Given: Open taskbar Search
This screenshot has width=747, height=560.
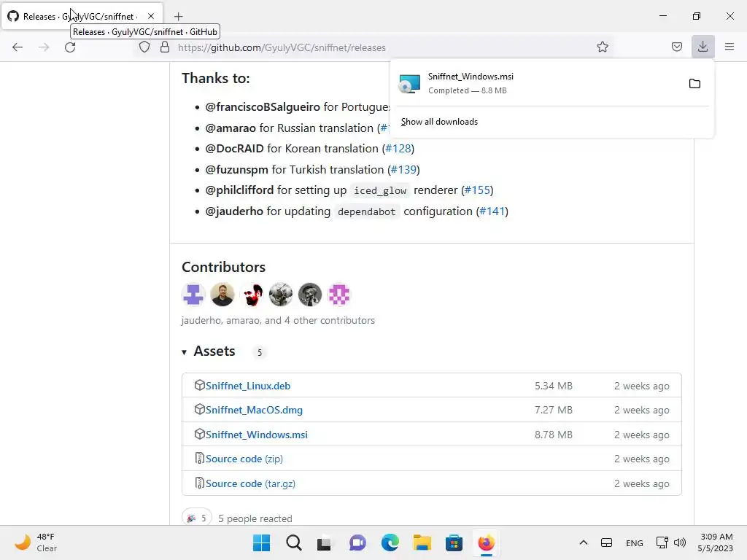Looking at the screenshot, I should point(293,542).
